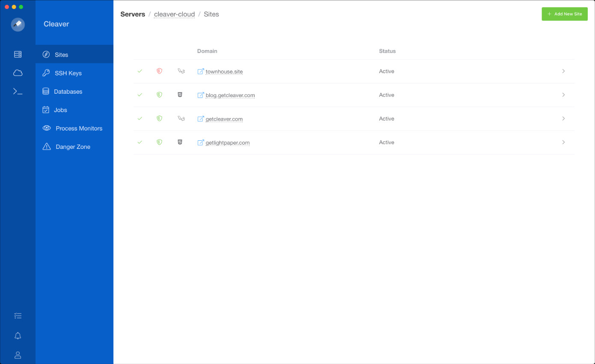The width and height of the screenshot is (595, 364).
Task: Expand blog.getcleaver.com row chevron
Action: 563,95
